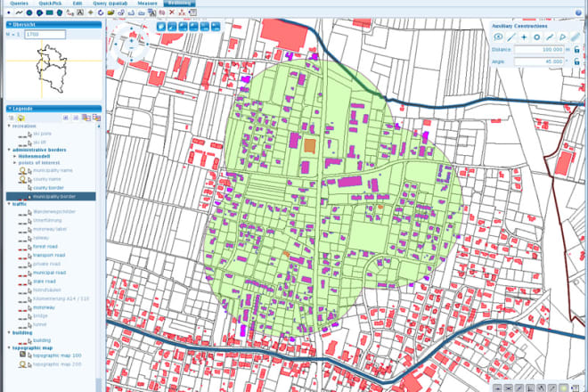Collapse the administrative borders group
This screenshot has width=588, height=392.
pyautogui.click(x=9, y=150)
